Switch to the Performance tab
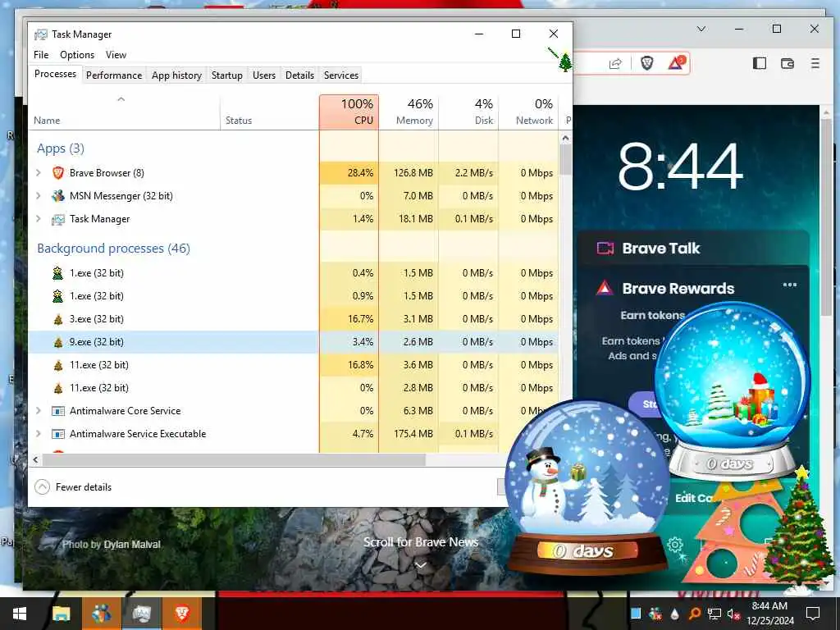Image resolution: width=840 pixels, height=630 pixels. click(114, 75)
